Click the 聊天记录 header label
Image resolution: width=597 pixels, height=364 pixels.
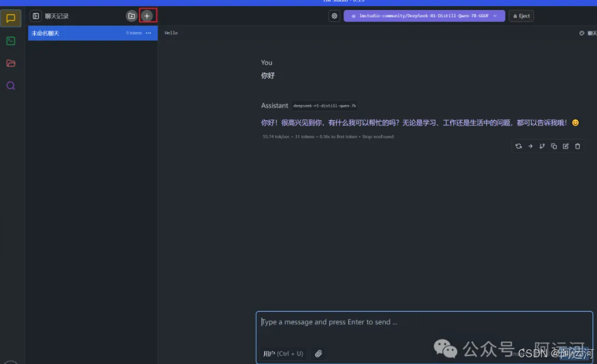click(x=57, y=16)
